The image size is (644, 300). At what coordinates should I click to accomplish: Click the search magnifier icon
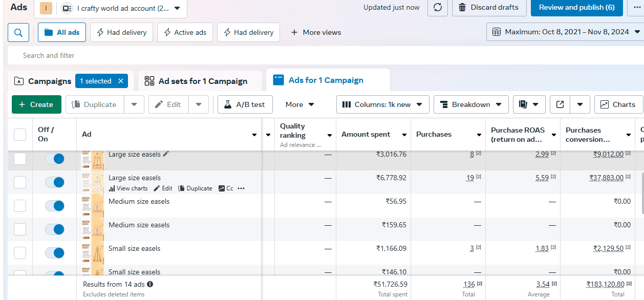pyautogui.click(x=18, y=33)
